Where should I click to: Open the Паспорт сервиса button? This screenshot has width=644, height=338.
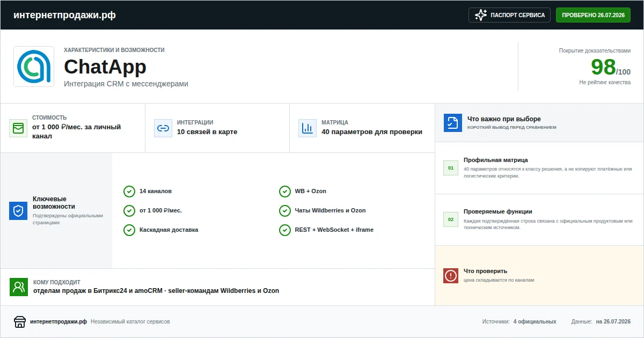(x=510, y=15)
